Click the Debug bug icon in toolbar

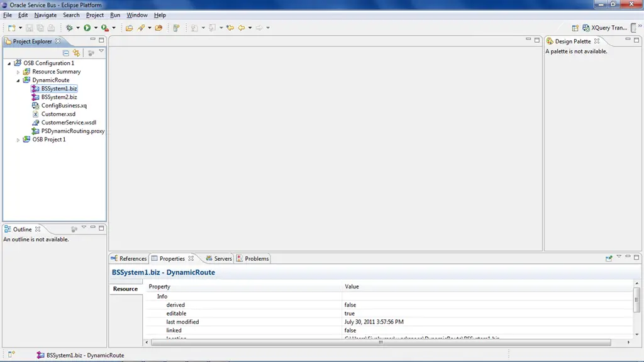click(x=69, y=28)
